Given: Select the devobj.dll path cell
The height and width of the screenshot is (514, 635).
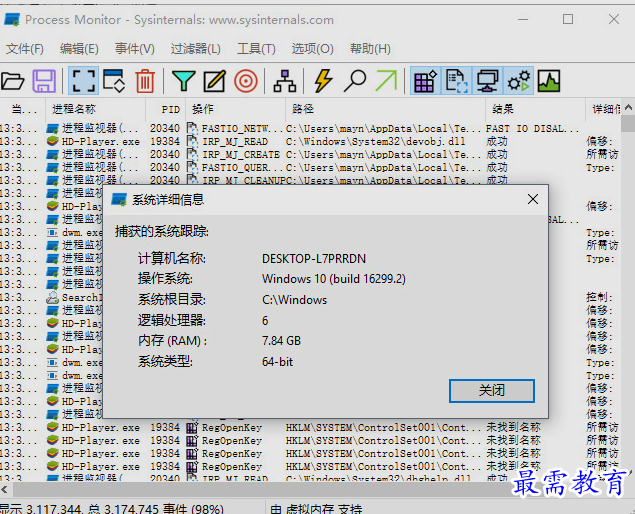Looking at the screenshot, I should pyautogui.click(x=375, y=142).
